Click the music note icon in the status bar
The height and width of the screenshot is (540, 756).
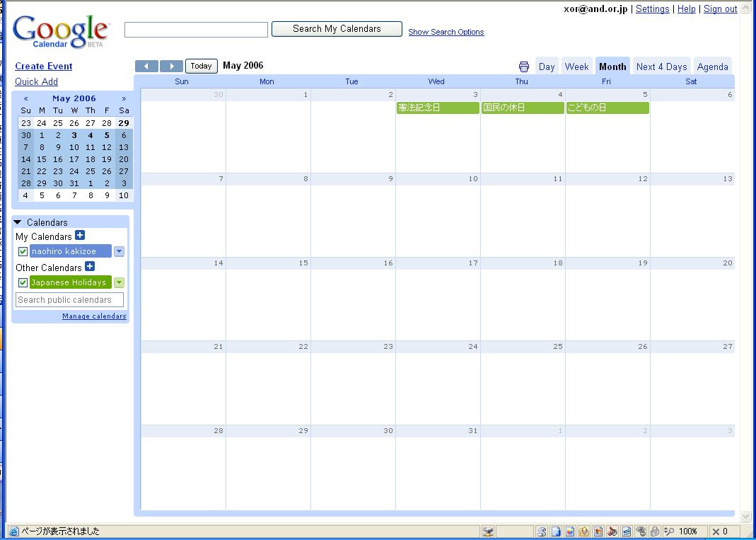click(x=612, y=532)
